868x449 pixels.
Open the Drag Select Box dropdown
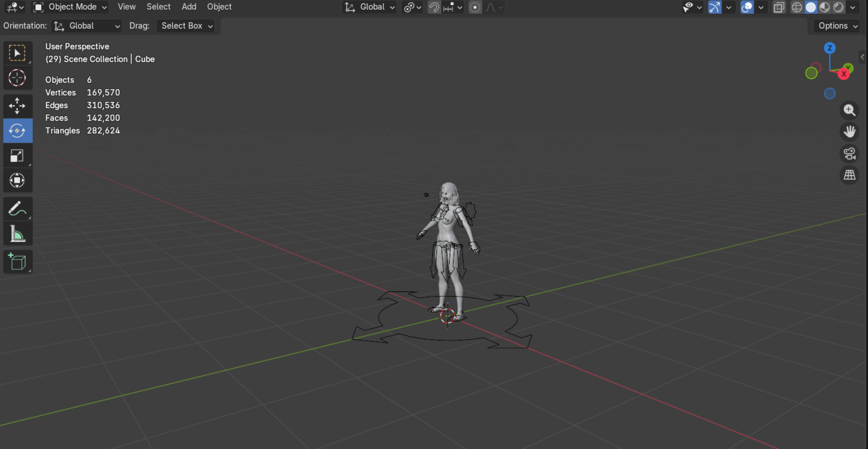(x=186, y=26)
